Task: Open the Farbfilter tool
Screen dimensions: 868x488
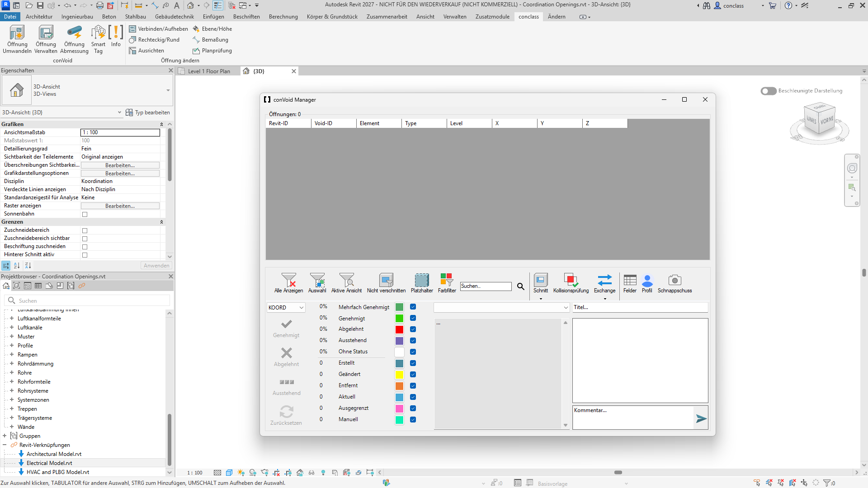Action: pyautogui.click(x=447, y=283)
